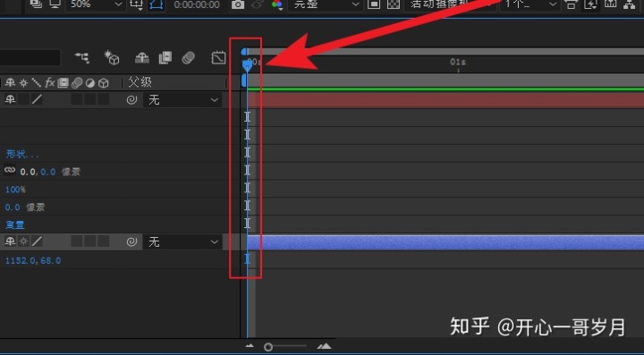Open the active camera view dropdown

[x=450, y=4]
